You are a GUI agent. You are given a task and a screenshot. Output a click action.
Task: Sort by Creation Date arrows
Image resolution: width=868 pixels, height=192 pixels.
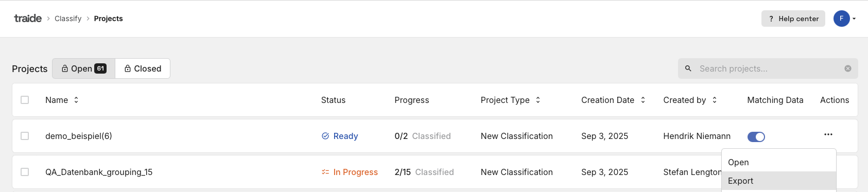click(643, 100)
